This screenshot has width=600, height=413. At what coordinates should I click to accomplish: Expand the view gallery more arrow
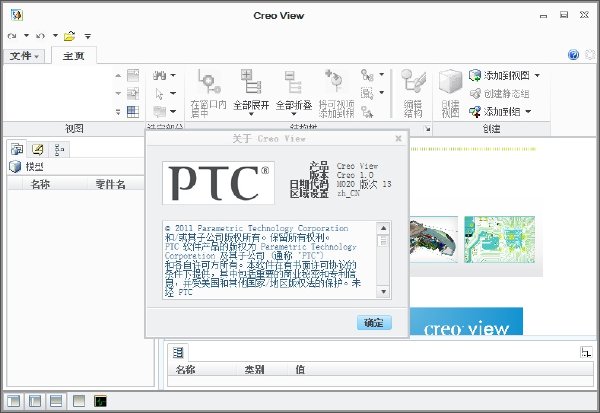click(x=118, y=112)
